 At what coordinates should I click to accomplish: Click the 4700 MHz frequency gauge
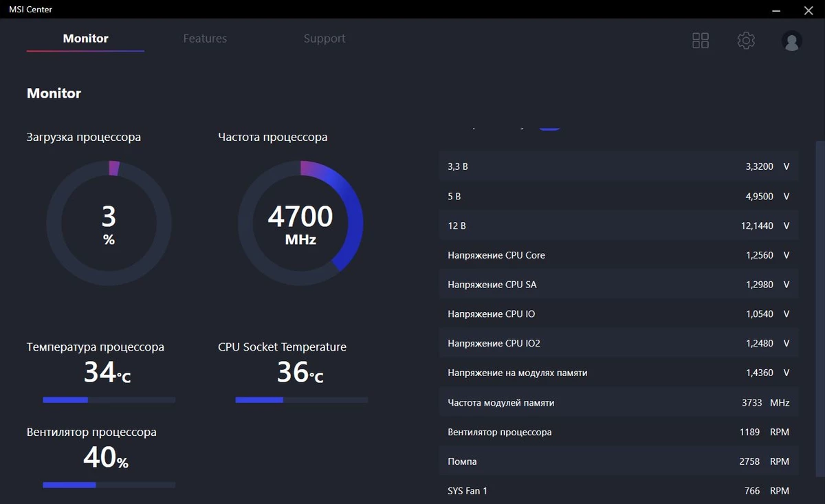pyautogui.click(x=300, y=223)
